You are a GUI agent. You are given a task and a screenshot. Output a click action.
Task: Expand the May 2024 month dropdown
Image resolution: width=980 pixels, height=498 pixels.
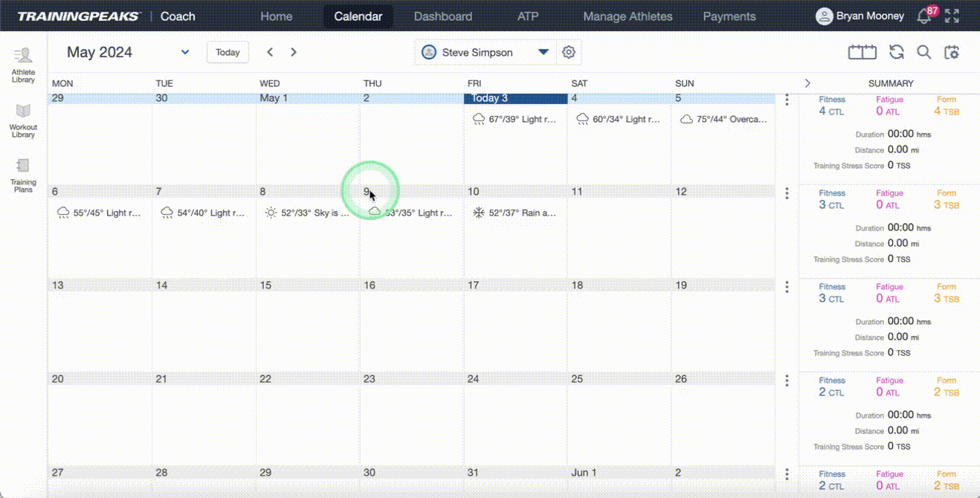185,52
